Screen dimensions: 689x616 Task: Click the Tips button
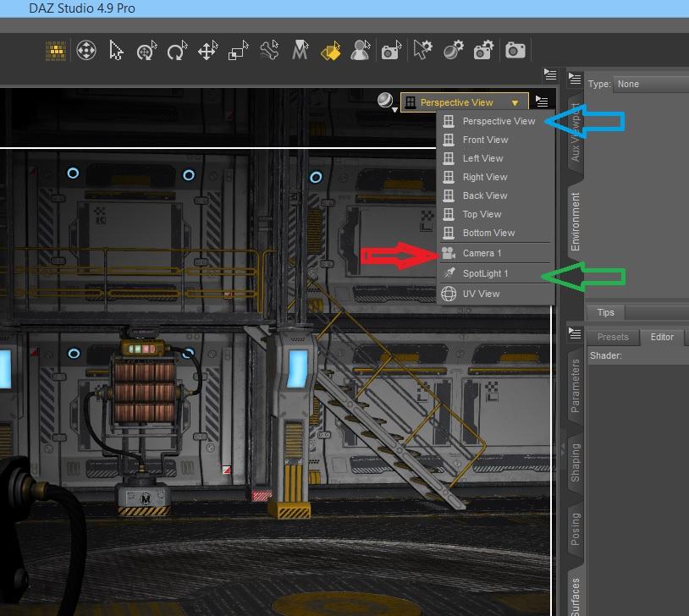pos(605,312)
